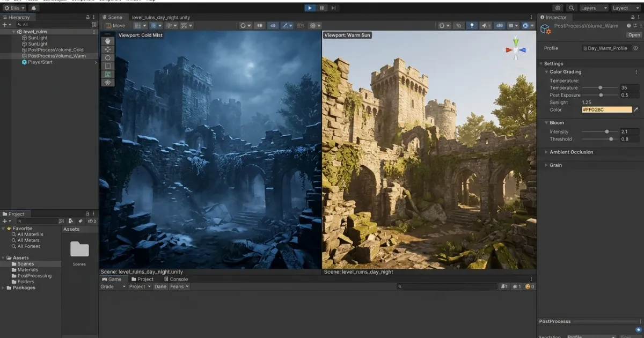Collapse the Settings section
The height and width of the screenshot is (338, 644).
click(x=541, y=63)
